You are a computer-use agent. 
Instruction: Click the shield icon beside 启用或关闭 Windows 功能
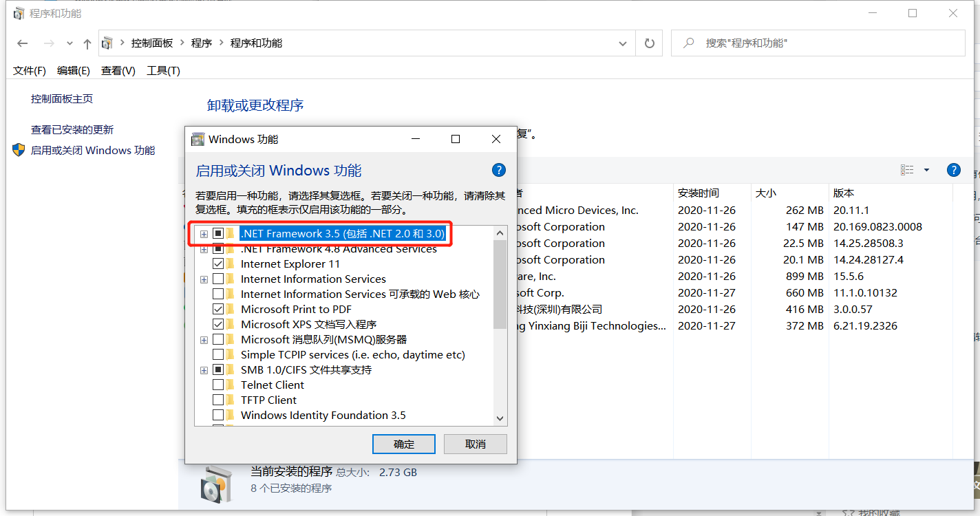pyautogui.click(x=19, y=150)
